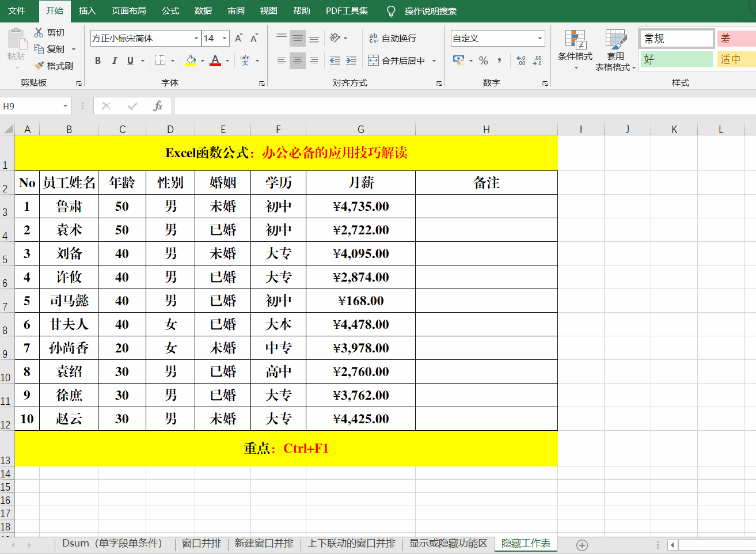Select the cell containing 司马懿
756x554 pixels.
coord(69,301)
